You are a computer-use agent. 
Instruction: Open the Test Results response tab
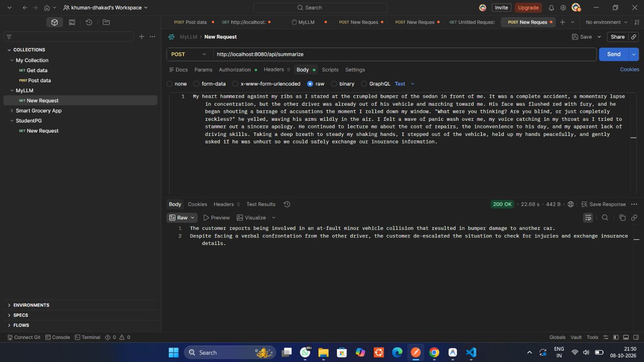[261, 204]
